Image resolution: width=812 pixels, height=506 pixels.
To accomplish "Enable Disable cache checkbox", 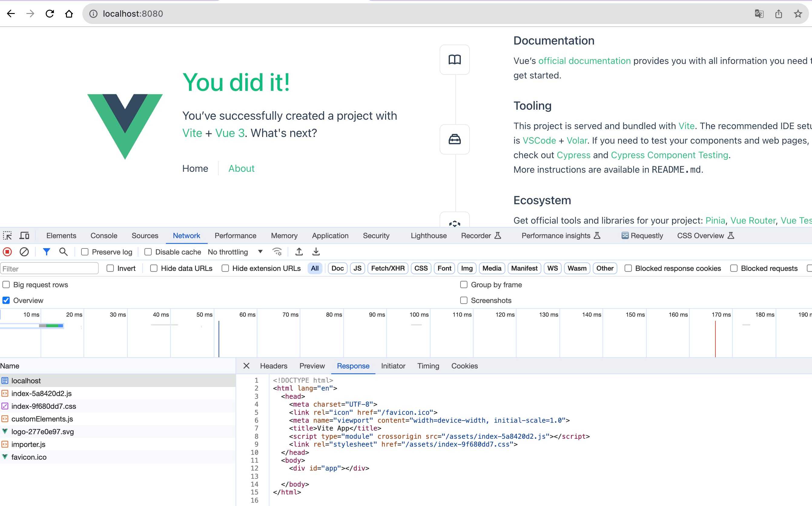I will [148, 252].
